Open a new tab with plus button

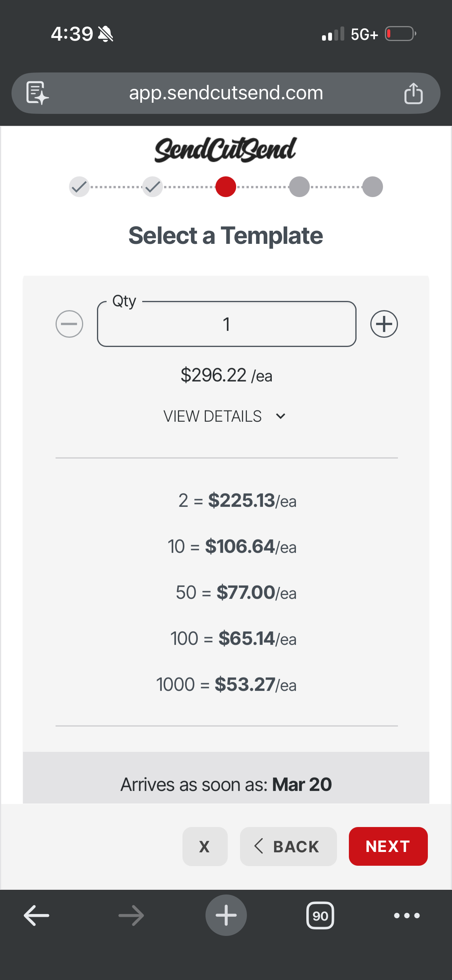[x=226, y=915]
